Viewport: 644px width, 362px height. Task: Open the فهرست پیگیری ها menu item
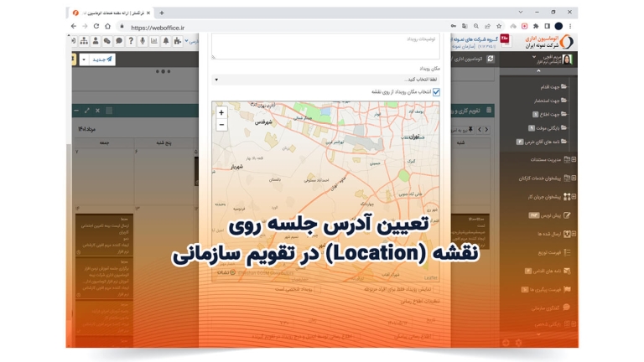(x=546, y=289)
